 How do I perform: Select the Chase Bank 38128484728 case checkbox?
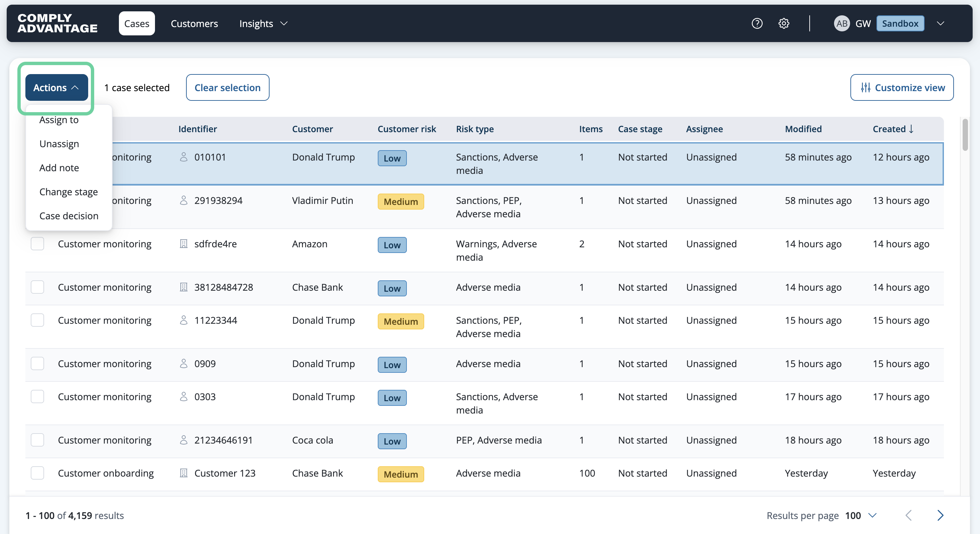tap(37, 287)
